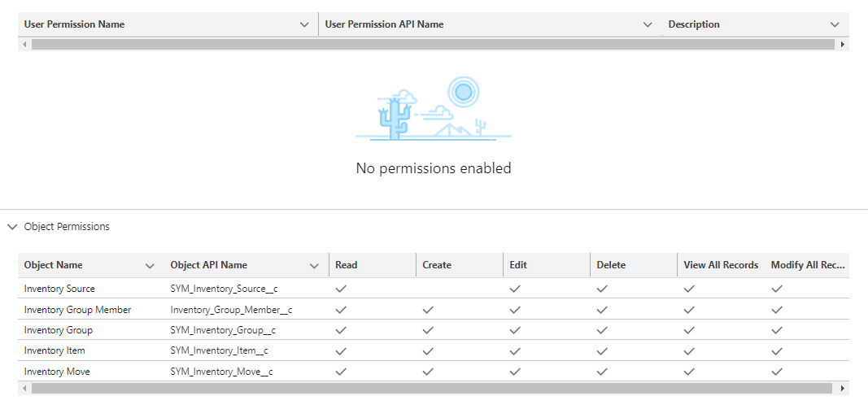Open Object Name column dropdown
Viewport: 868px width, 409px height.
click(x=150, y=266)
